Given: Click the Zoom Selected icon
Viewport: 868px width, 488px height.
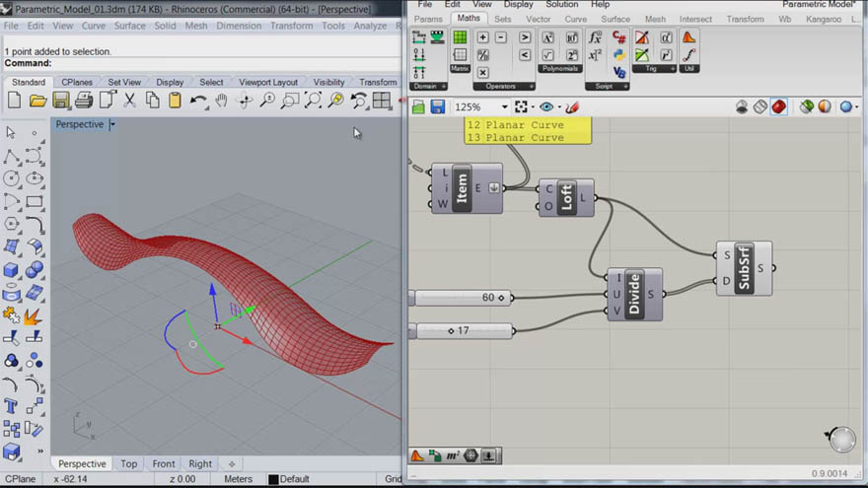Looking at the screenshot, I should [335, 101].
